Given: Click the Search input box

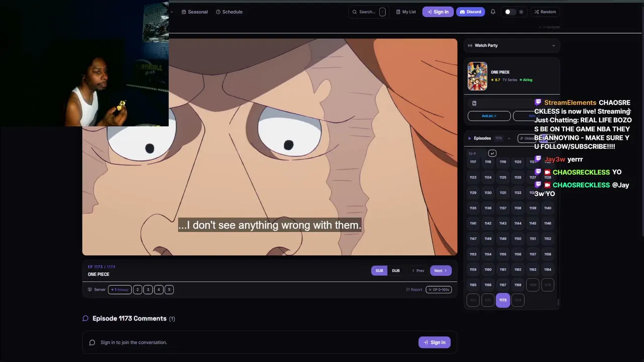Looking at the screenshot, I should tap(368, 12).
